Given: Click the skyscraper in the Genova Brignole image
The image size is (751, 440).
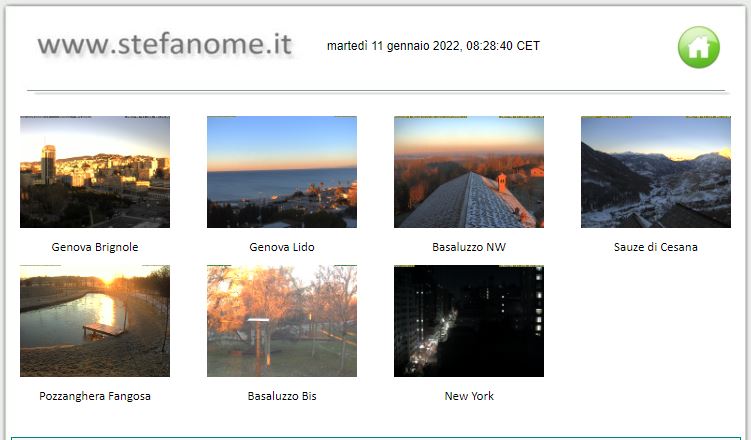Looking at the screenshot, I should click(x=48, y=164).
